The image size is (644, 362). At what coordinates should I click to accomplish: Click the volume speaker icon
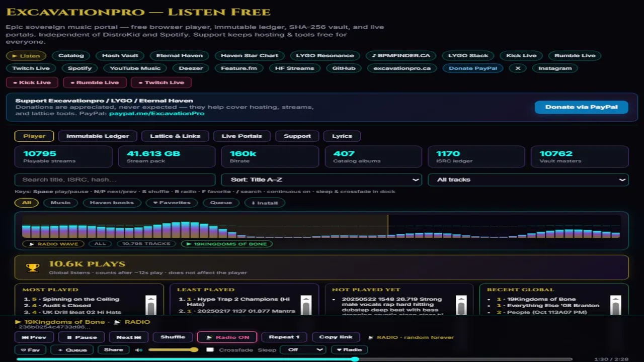139,350
